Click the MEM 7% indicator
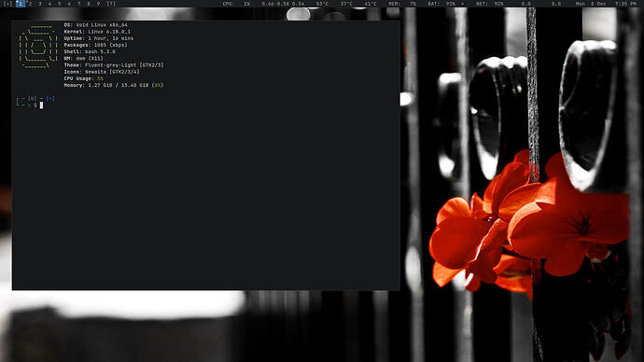Image resolution: width=644 pixels, height=362 pixels. [402, 4]
